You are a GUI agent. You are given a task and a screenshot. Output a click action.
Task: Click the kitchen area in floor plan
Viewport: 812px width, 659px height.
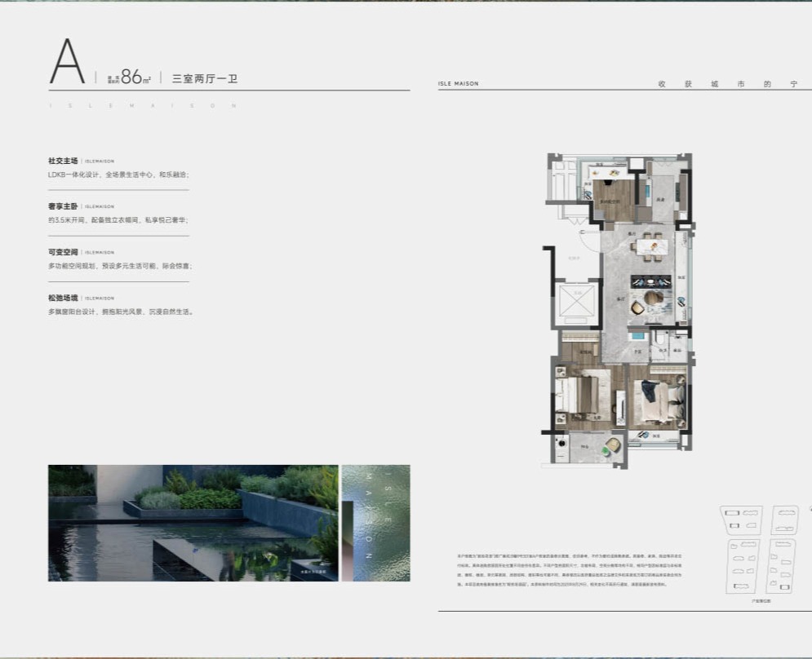661,192
